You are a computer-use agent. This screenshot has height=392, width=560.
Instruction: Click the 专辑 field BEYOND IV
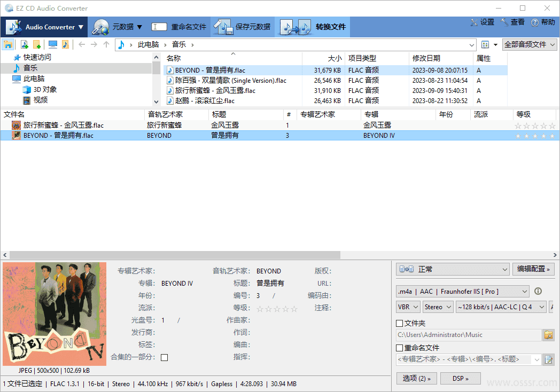pyautogui.click(x=177, y=284)
